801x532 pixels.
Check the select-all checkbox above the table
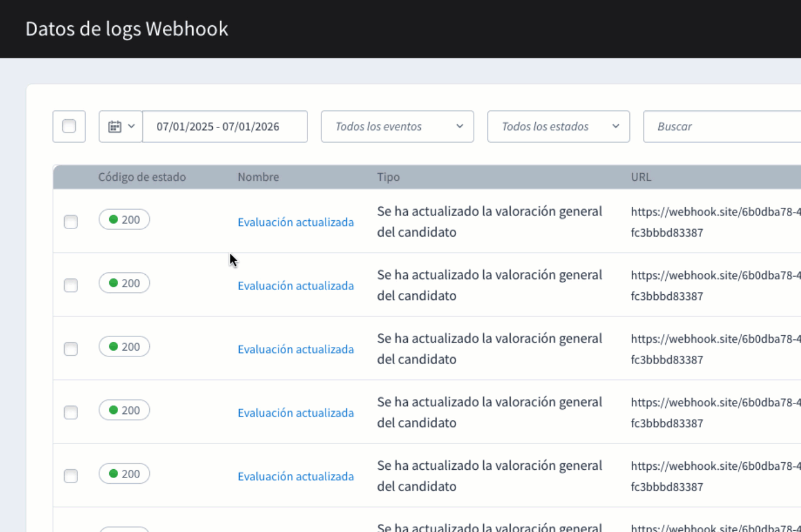tap(69, 126)
